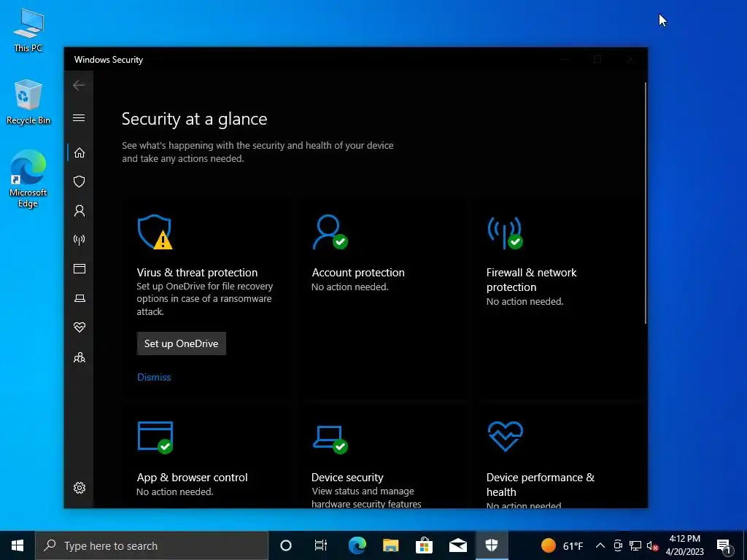
Task: Select Microsoft Edge desktop shortcut
Action: 28,179
